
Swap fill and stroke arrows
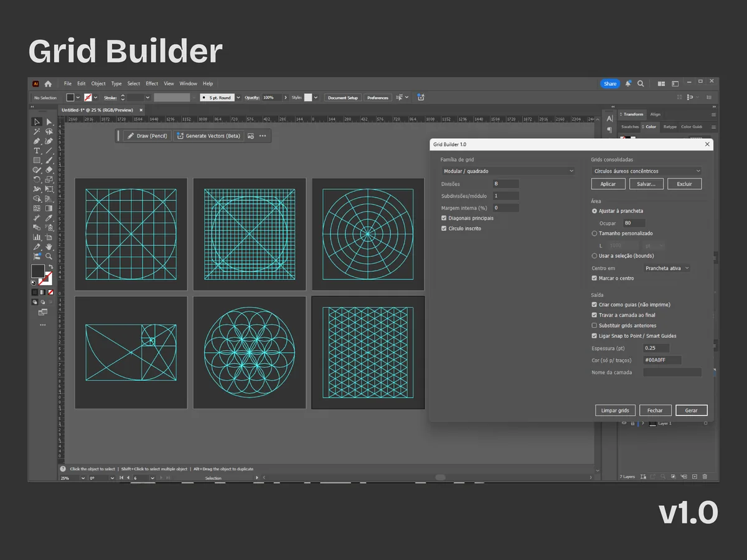coord(50,267)
